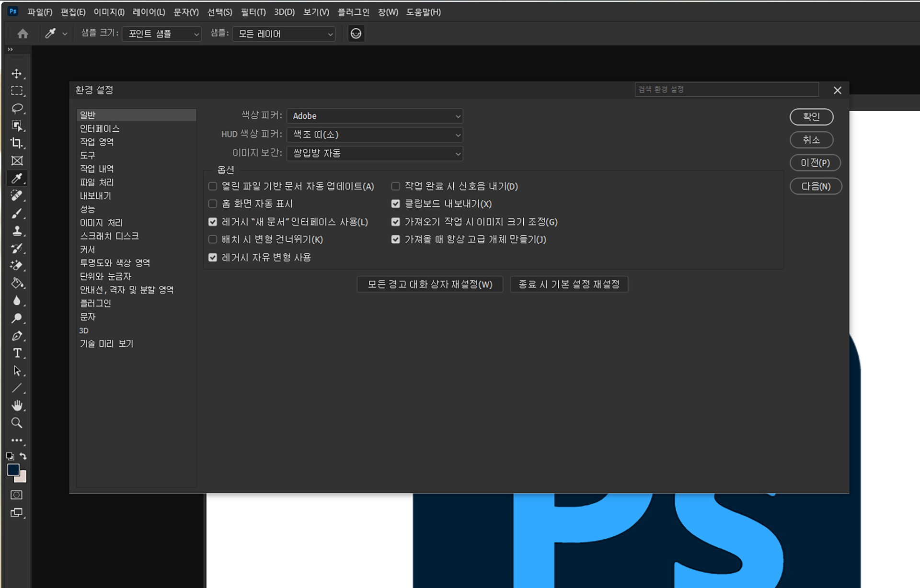This screenshot has height=588, width=920.
Task: Click the 다음(N) button
Action: 816,186
